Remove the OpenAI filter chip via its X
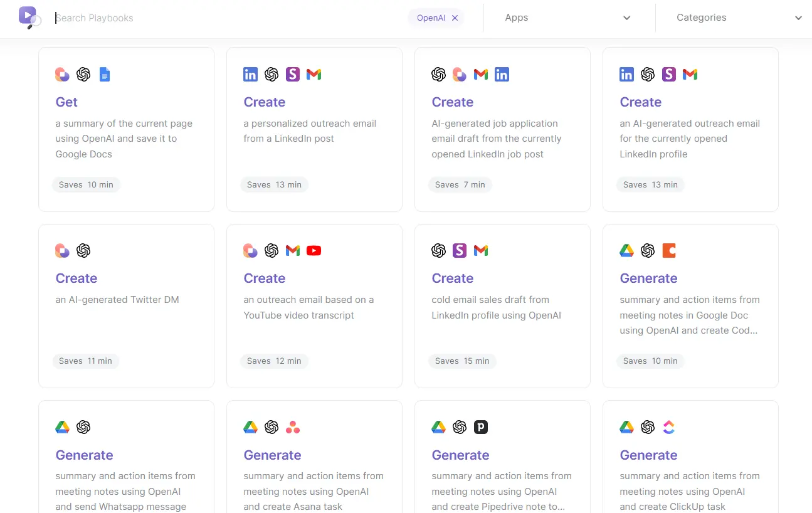Screen dimensions: 812x513 click(455, 18)
